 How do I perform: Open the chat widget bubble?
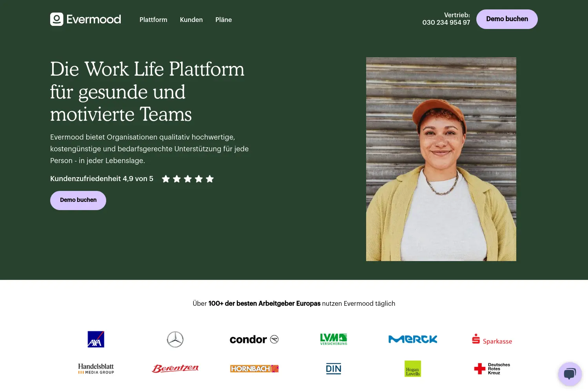[x=570, y=374]
